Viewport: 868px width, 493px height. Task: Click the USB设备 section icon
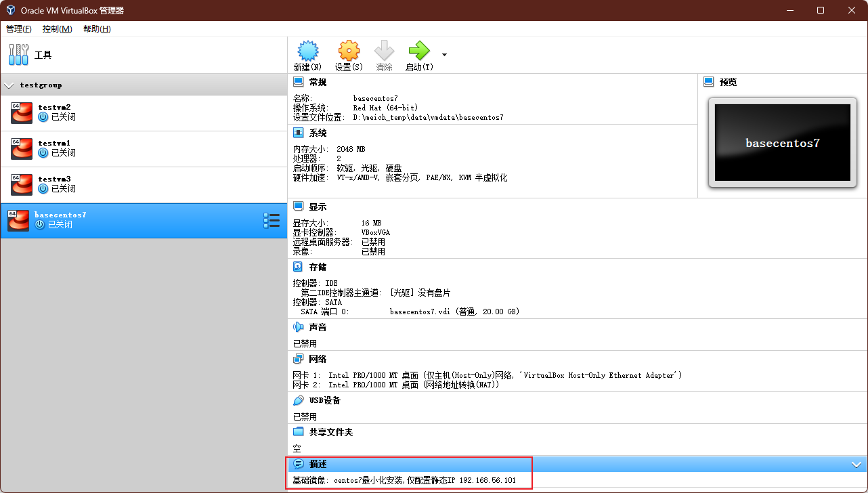pos(298,400)
